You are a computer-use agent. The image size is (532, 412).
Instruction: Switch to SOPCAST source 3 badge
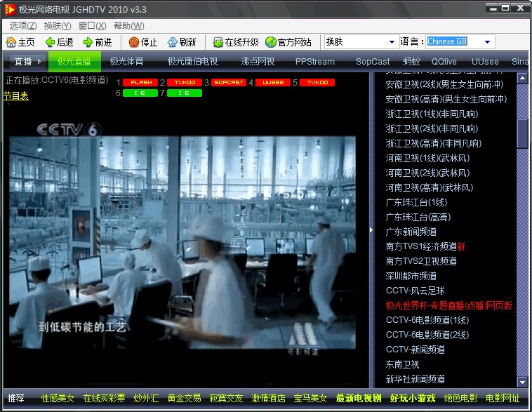tap(229, 83)
